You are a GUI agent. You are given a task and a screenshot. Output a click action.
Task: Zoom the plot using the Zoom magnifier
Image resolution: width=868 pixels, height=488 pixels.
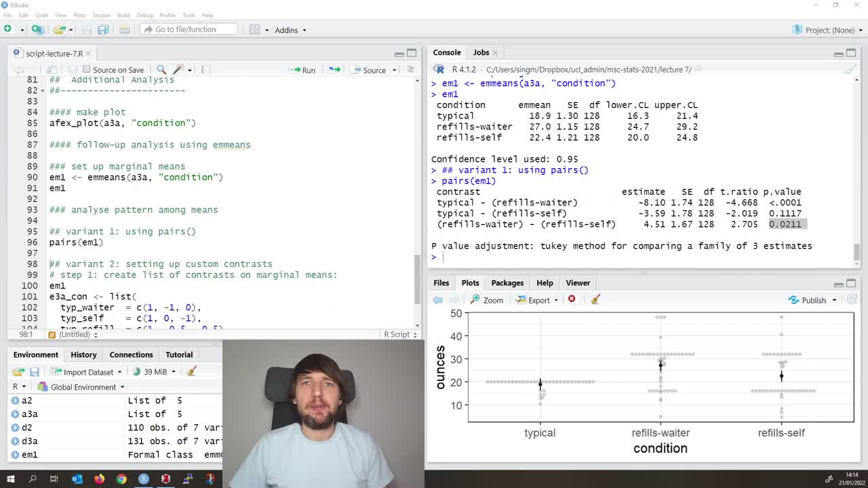pos(488,300)
